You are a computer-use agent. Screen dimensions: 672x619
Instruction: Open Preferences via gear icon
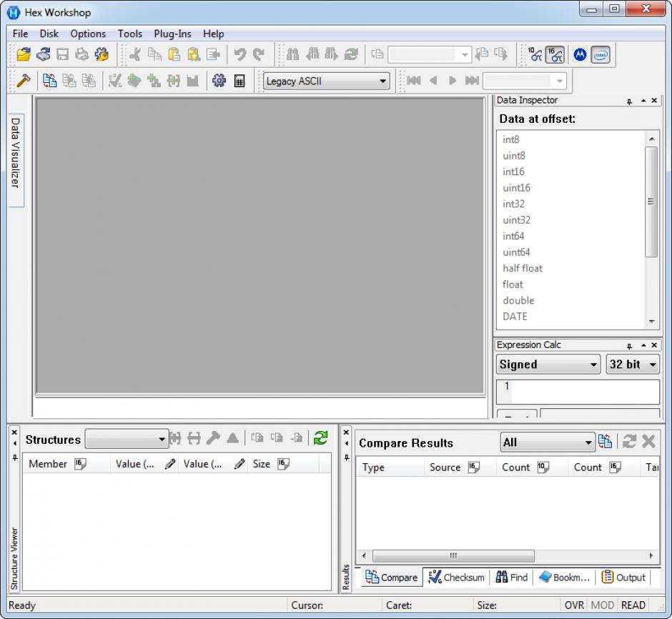(219, 81)
